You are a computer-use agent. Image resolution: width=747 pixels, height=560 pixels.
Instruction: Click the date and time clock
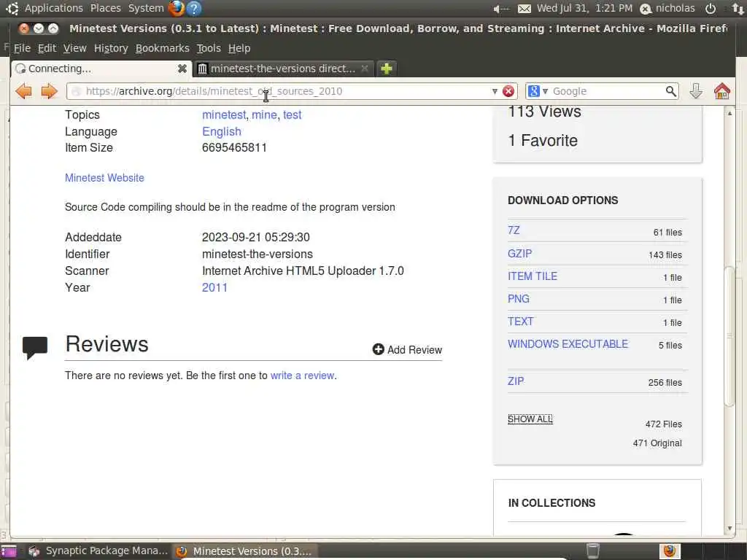pyautogui.click(x=584, y=8)
